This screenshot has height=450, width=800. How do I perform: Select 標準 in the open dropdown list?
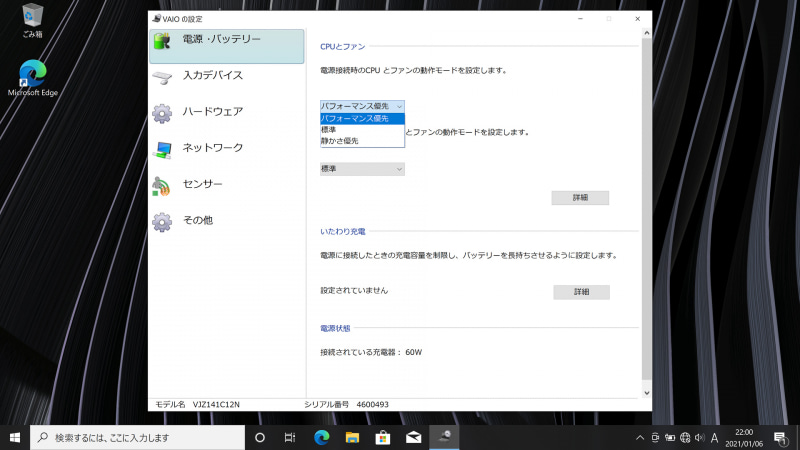pyautogui.click(x=362, y=130)
